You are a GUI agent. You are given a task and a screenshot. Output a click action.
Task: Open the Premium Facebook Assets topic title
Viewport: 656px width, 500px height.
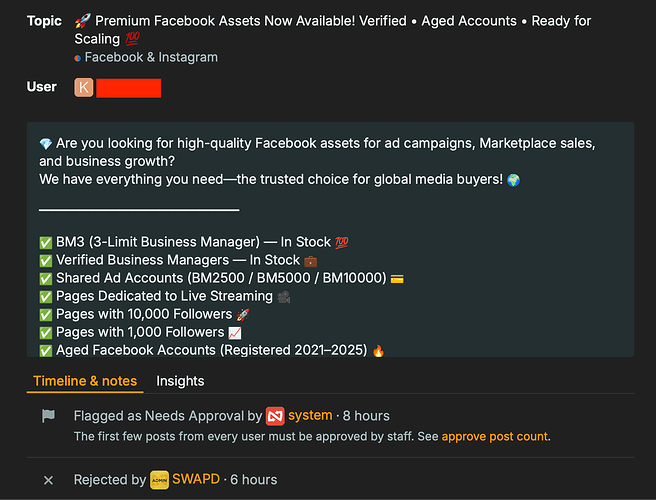pyautogui.click(x=333, y=30)
